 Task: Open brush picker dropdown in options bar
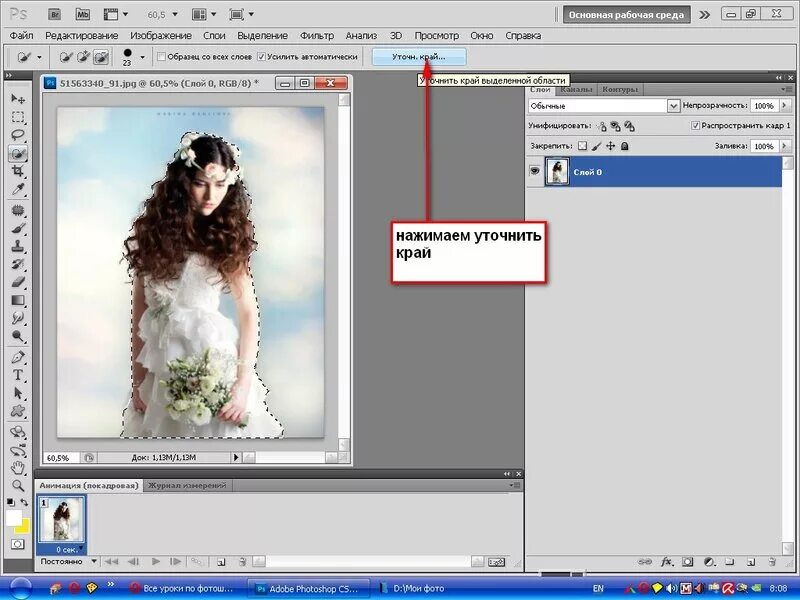coord(142,57)
